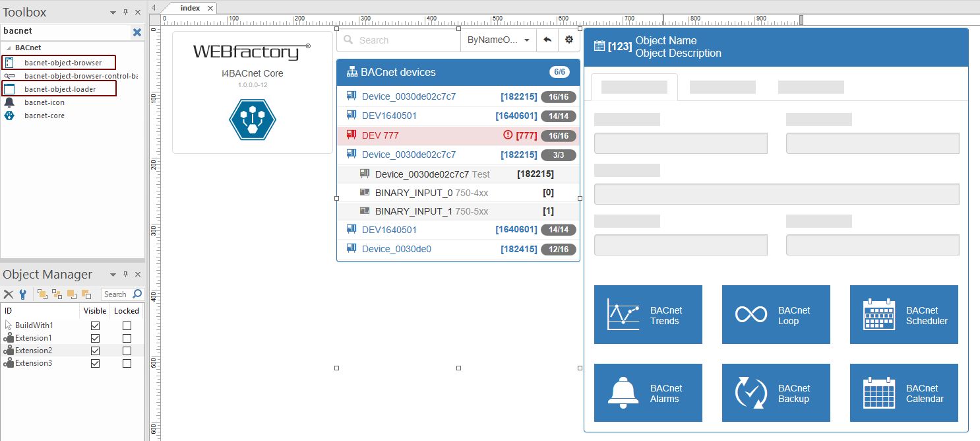The width and height of the screenshot is (980, 441).
Task: Enable the Locked checkbox for BuildWith1
Action: click(x=126, y=325)
